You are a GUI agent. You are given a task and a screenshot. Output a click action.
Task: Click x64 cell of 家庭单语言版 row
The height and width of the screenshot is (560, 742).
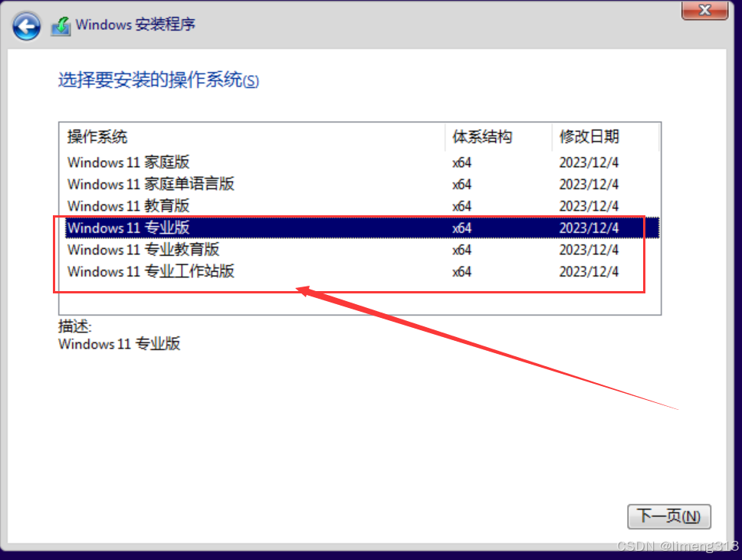click(x=461, y=185)
